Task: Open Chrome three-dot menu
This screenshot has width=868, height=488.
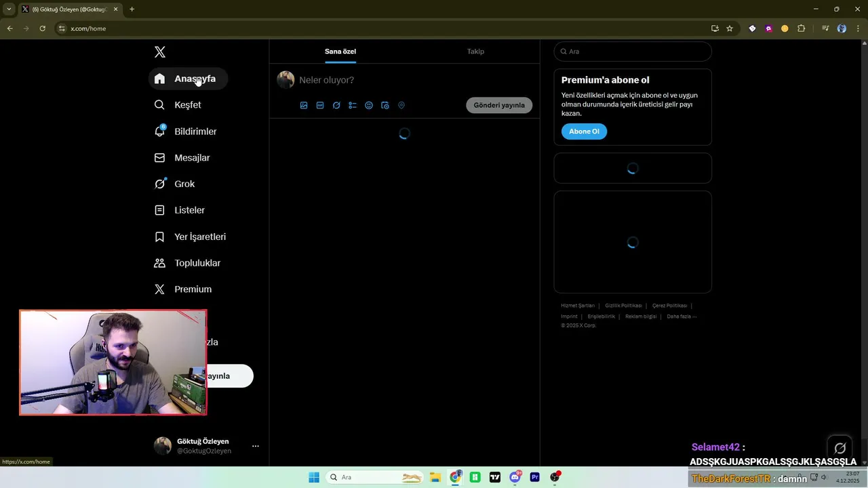Action: tap(858, 28)
